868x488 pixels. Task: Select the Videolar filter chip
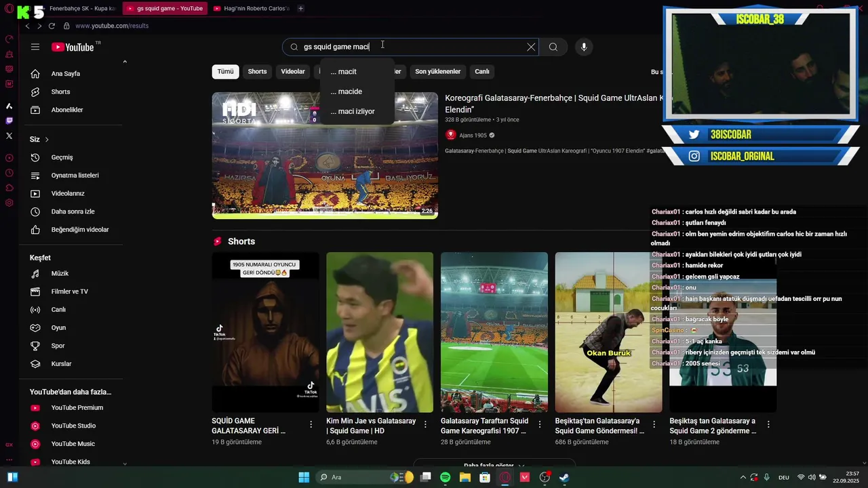(293, 71)
